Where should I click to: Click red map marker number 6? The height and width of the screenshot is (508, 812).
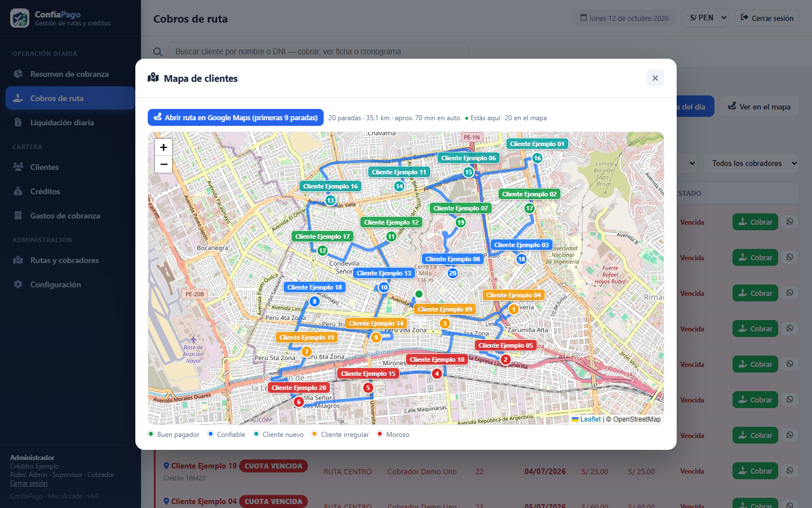point(299,402)
